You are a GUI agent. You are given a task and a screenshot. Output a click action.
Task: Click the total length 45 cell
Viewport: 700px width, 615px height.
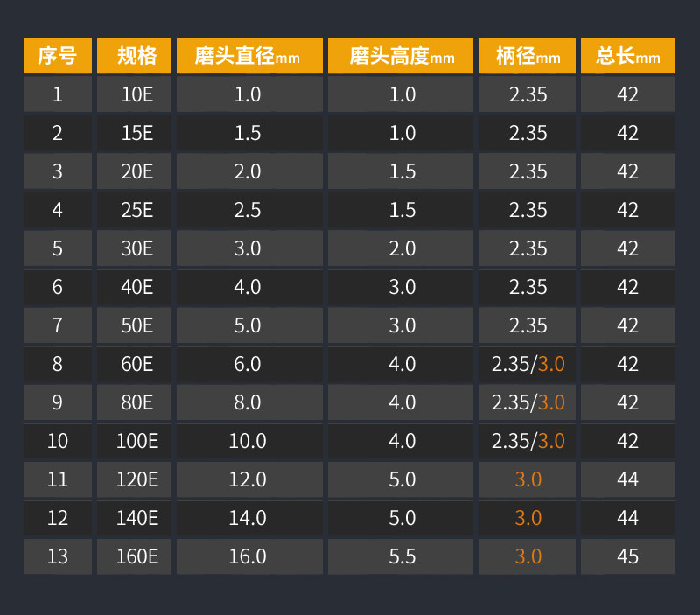tap(627, 556)
